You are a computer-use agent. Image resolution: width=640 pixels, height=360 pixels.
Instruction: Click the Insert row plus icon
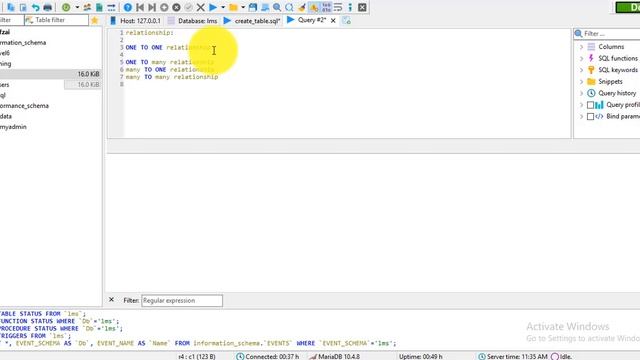pyautogui.click(x=164, y=7)
